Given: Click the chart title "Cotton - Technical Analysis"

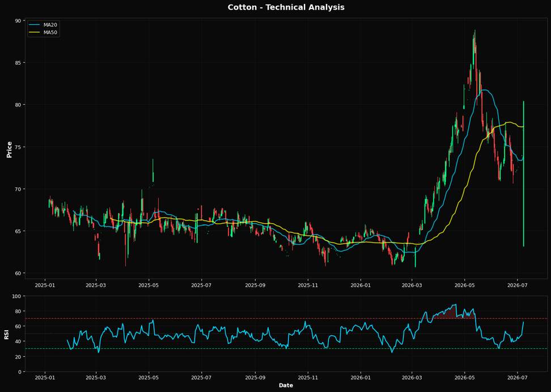Looking at the screenshot, I should coord(286,7).
